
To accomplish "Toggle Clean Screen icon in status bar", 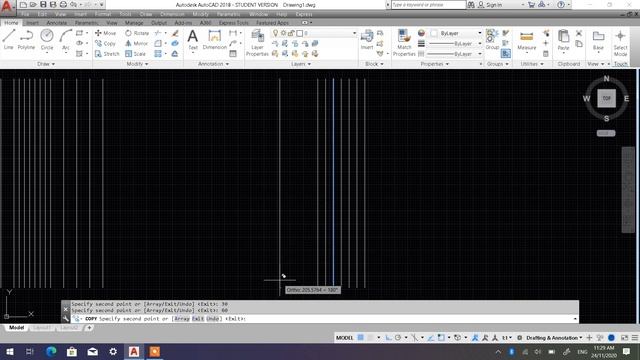I will click(624, 338).
